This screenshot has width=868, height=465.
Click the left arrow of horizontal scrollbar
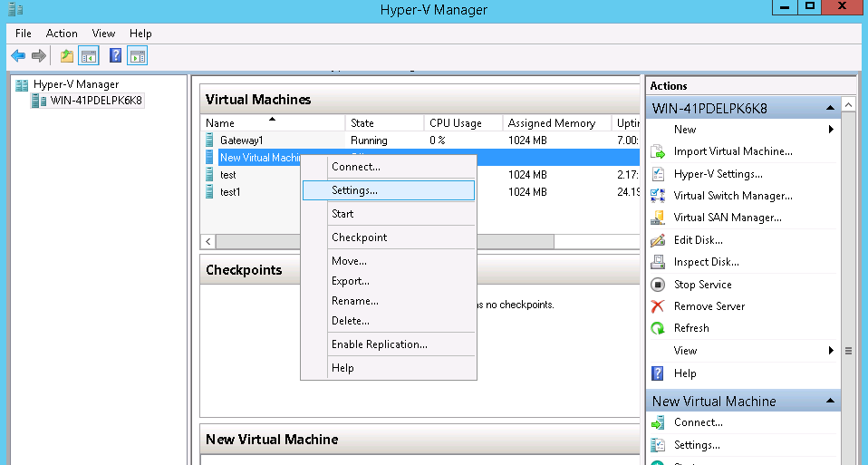pos(208,242)
